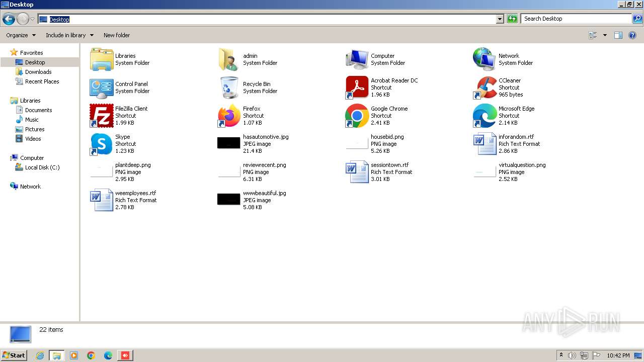Select the FileZilla Client shortcut icon
Viewport: 644px width, 362px height.
[102, 116]
